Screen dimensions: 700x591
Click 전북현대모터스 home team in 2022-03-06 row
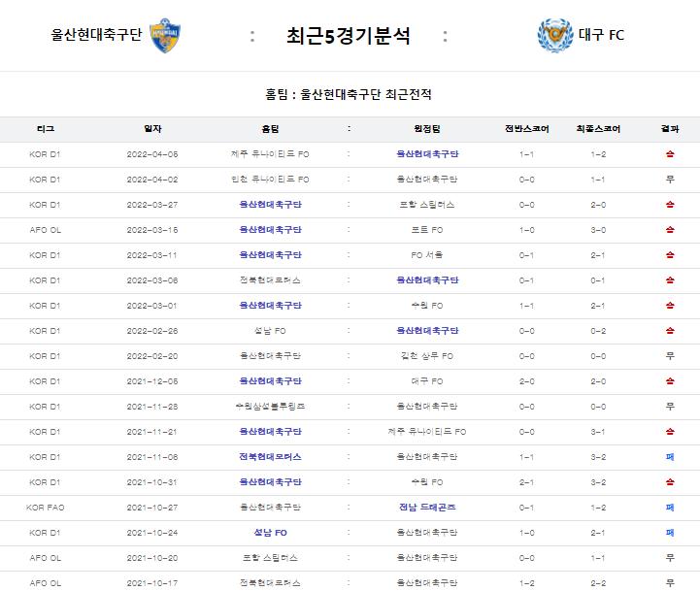(270, 280)
